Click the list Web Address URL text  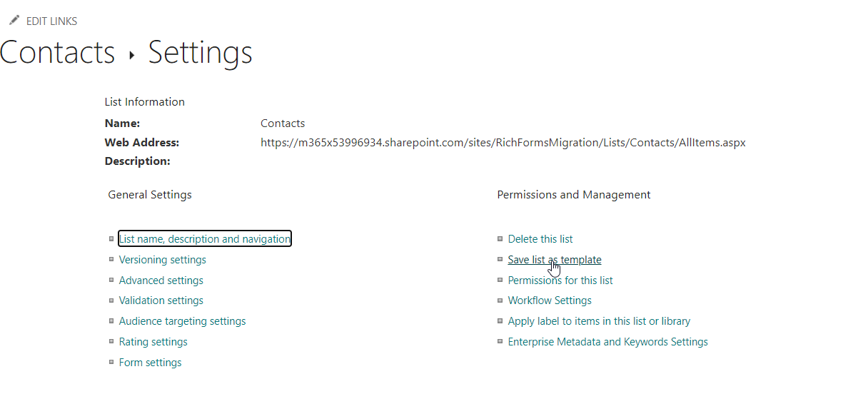point(503,143)
